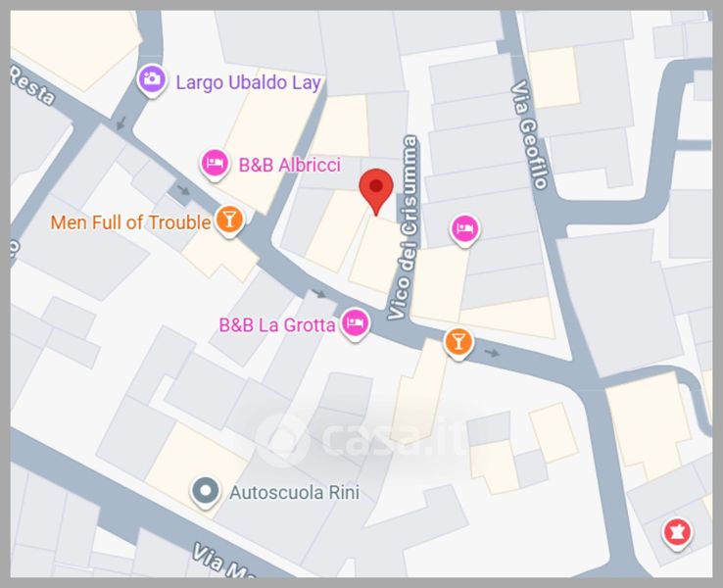The width and height of the screenshot is (723, 588).
Task: Click the one-way arrow near B&B La Grotta
Action: [318, 294]
